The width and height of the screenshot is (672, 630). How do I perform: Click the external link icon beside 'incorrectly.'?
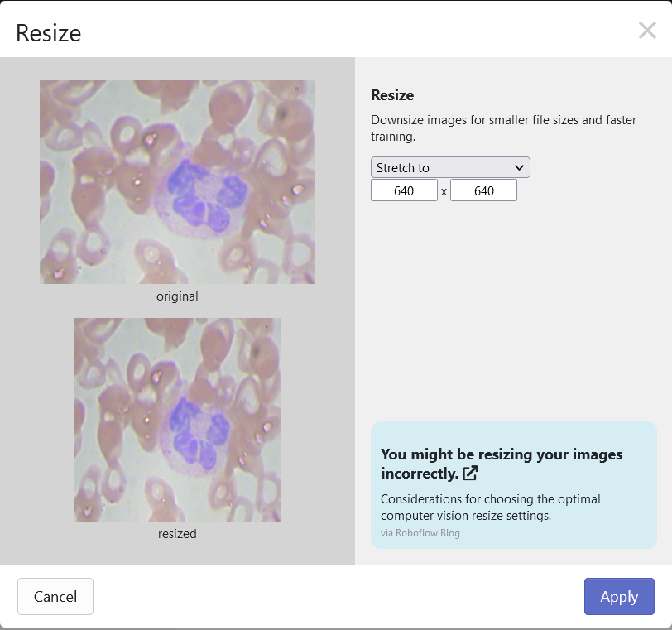470,474
